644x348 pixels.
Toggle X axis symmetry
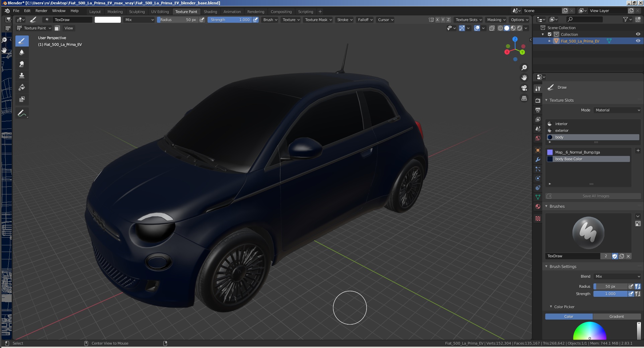pyautogui.click(x=437, y=20)
